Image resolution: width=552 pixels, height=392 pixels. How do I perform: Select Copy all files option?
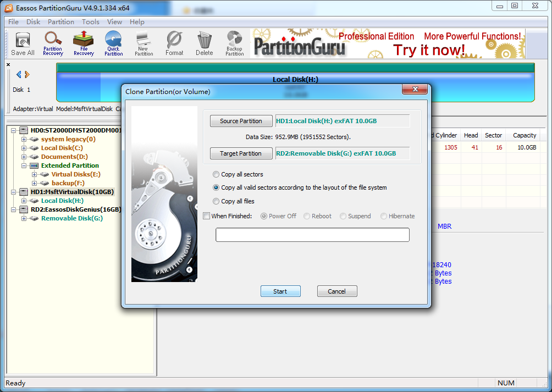coord(216,201)
